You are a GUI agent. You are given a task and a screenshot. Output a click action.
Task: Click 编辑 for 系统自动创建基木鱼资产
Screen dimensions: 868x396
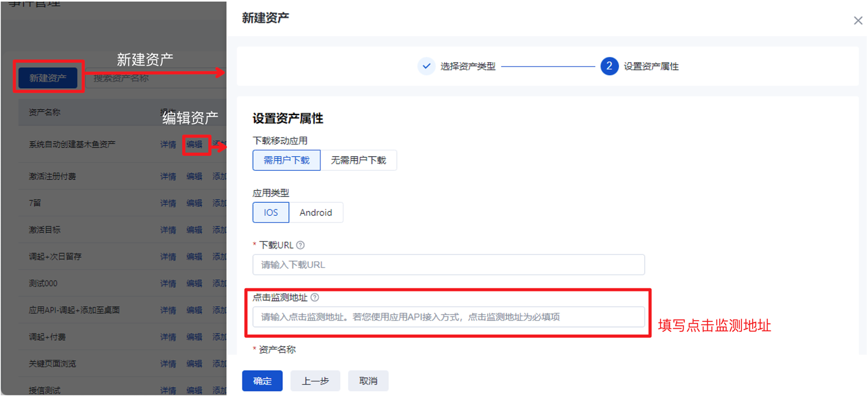[195, 144]
